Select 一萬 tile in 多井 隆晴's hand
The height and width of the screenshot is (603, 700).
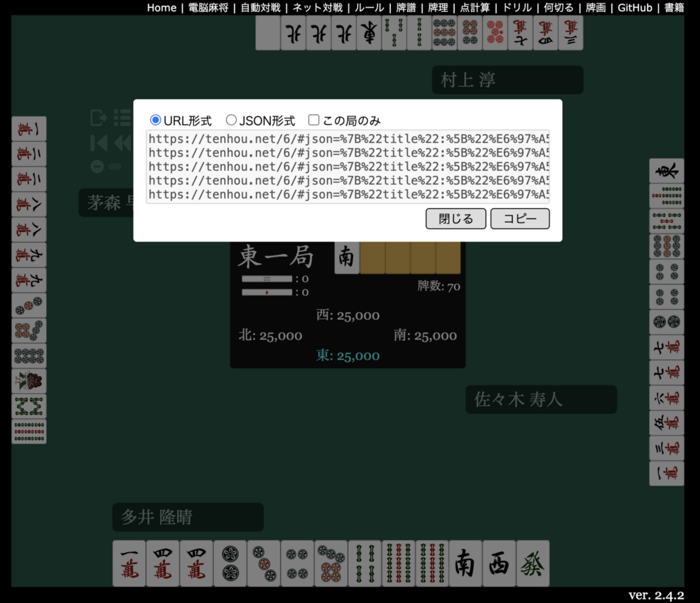coord(129,563)
